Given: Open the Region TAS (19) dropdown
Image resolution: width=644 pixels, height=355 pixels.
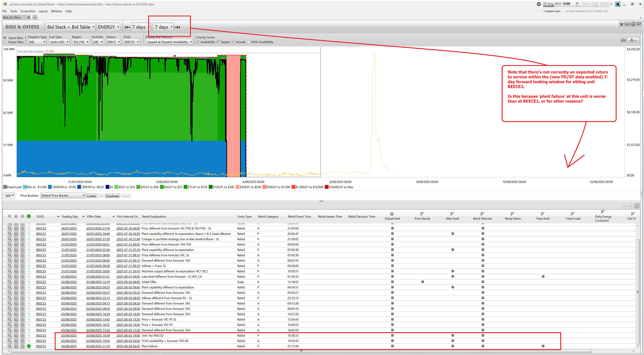Looking at the screenshot, I should click(x=81, y=42).
